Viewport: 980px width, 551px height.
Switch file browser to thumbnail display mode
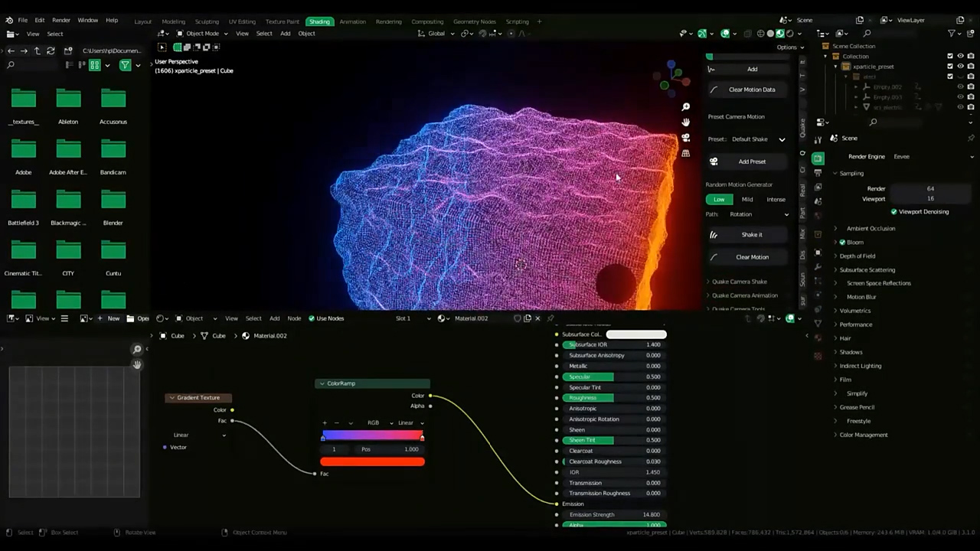[95, 65]
